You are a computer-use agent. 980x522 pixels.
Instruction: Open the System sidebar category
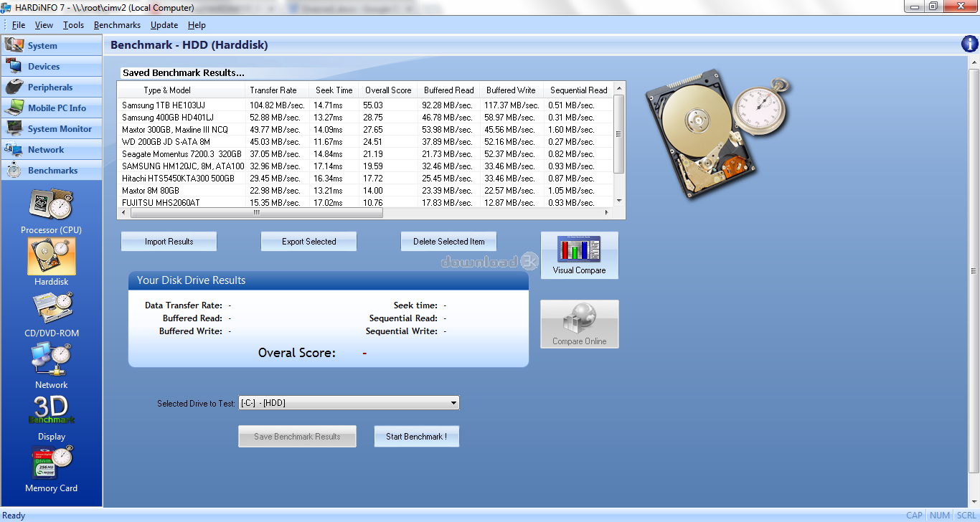click(52, 46)
